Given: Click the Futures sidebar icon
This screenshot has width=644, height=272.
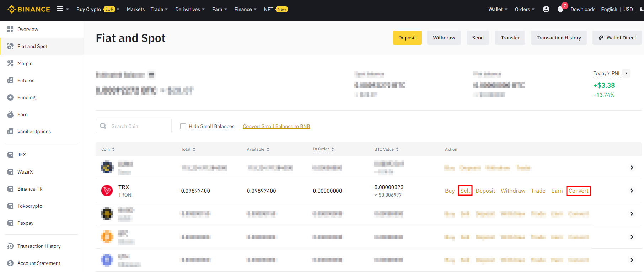Looking at the screenshot, I should 10,80.
